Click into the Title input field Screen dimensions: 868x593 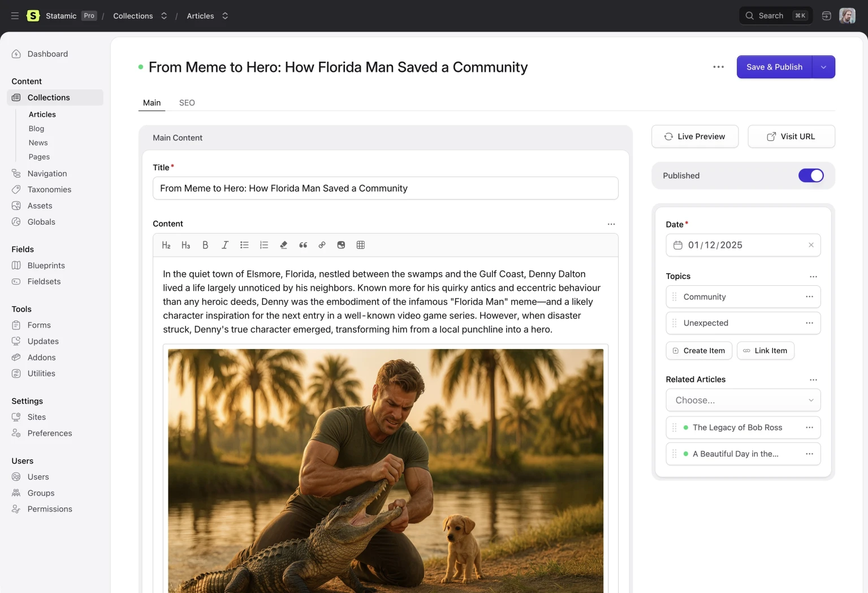pos(385,188)
